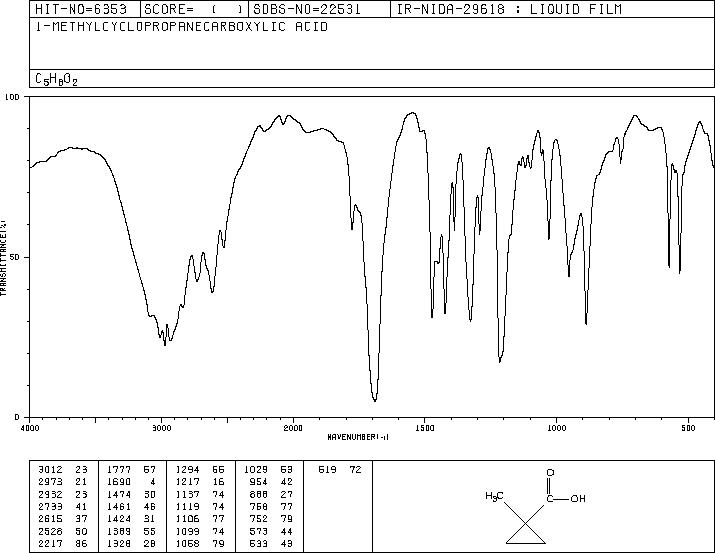This screenshot has height=553, width=715.
Task: Click 2217 in the peak table
Action: [x=51, y=544]
